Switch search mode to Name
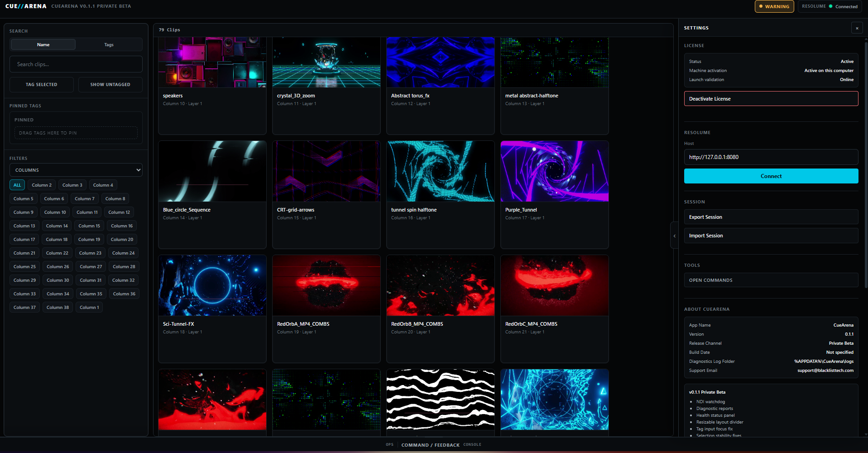This screenshot has width=868, height=453. pyautogui.click(x=43, y=44)
